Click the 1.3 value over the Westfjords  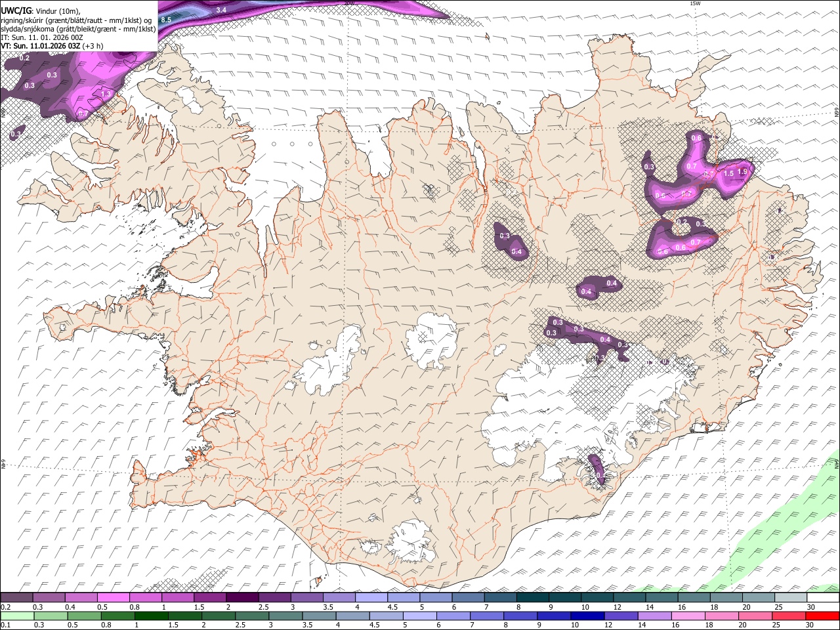106,94
